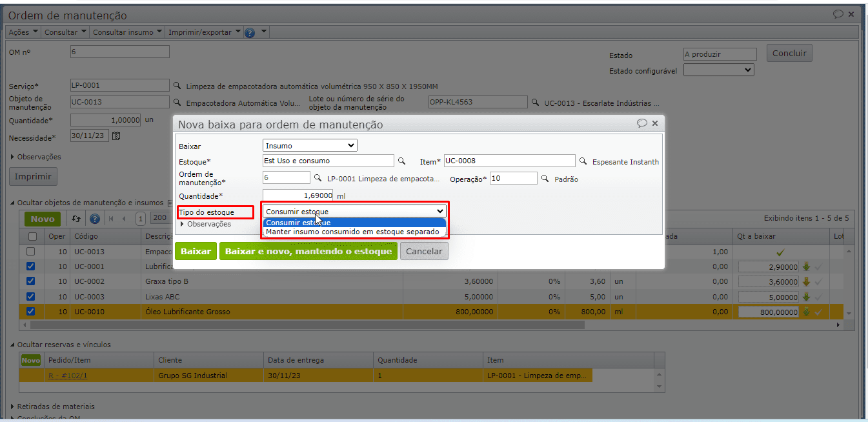Click the Cancelar button

[x=424, y=252]
